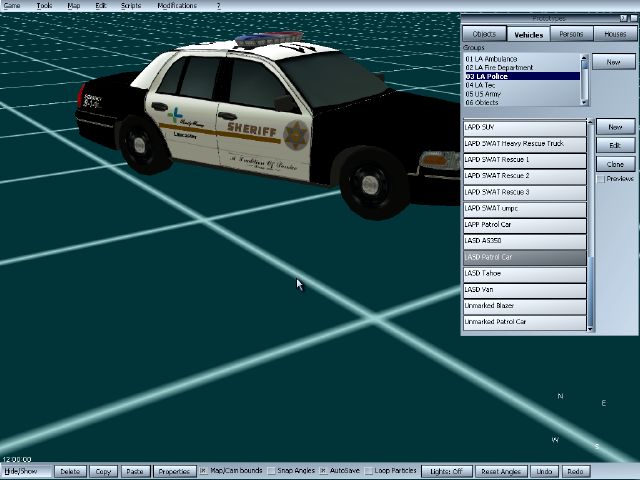Click the Edit prototype button

615,145
